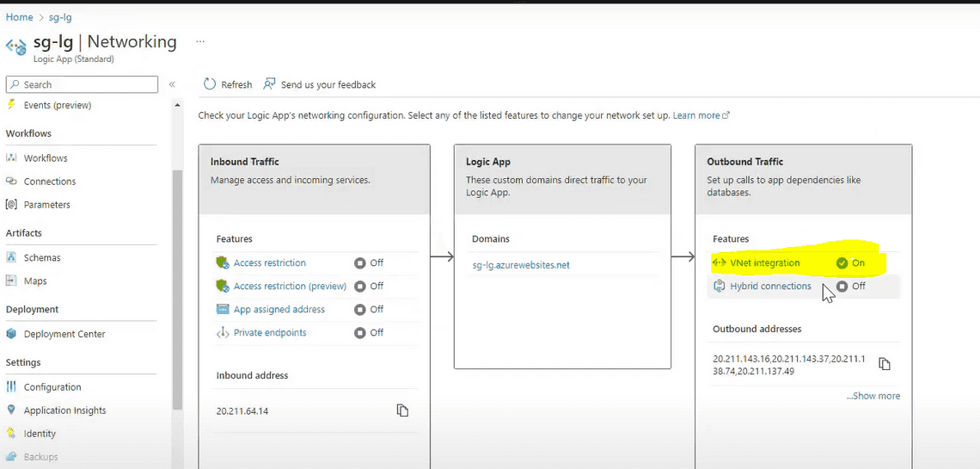Click the Off status of Access restriction
This screenshot has height=469, width=980.
(x=369, y=262)
